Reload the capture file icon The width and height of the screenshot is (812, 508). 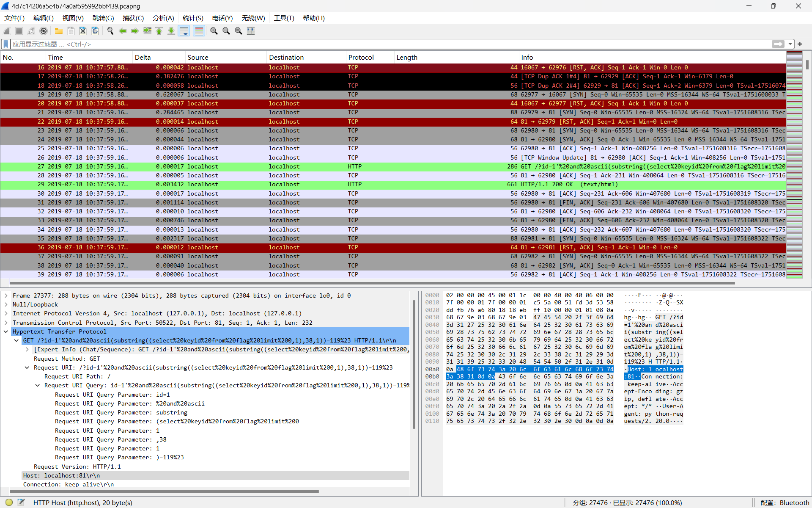[x=95, y=31]
